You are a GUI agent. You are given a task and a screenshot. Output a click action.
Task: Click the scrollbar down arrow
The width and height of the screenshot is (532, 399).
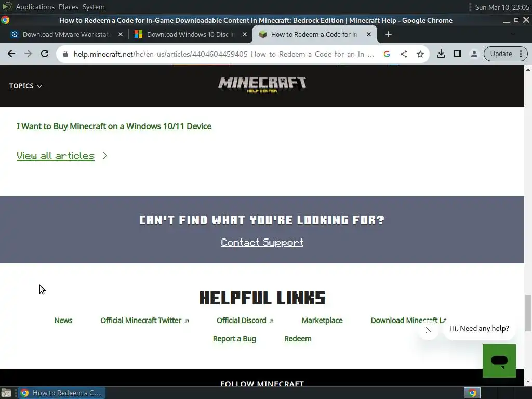click(528, 382)
